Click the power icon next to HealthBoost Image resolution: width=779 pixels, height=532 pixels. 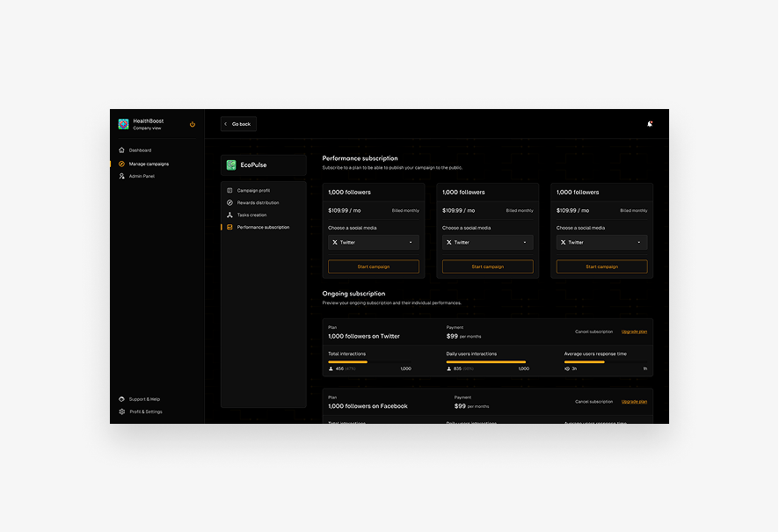point(193,124)
